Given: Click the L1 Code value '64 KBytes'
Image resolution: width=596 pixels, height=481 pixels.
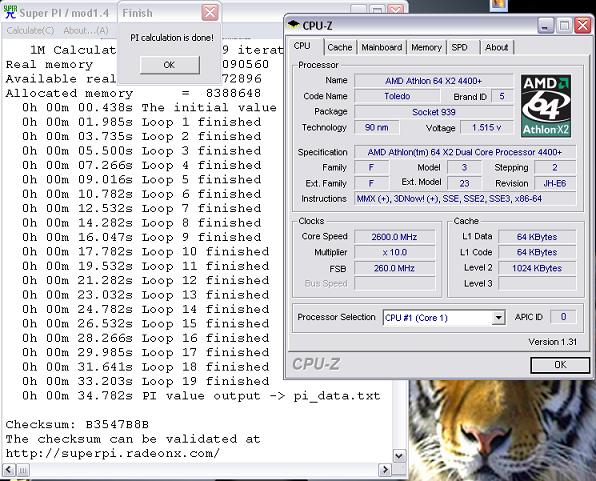Looking at the screenshot, I should point(537,252).
